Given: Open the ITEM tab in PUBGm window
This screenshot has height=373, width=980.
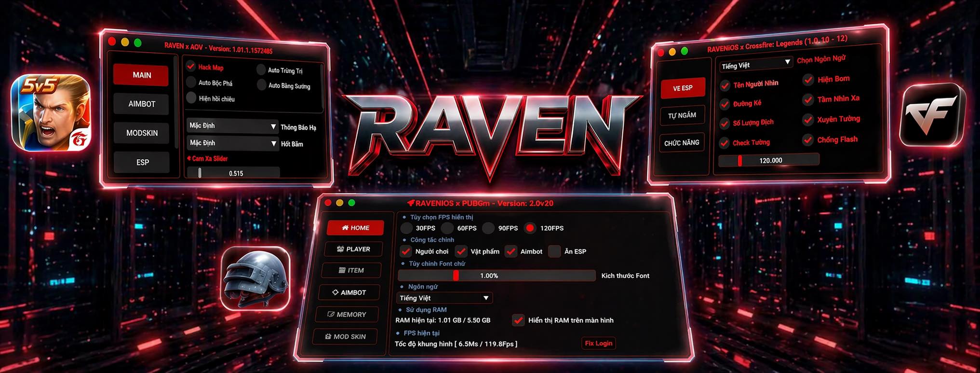Looking at the screenshot, I should (x=351, y=270).
